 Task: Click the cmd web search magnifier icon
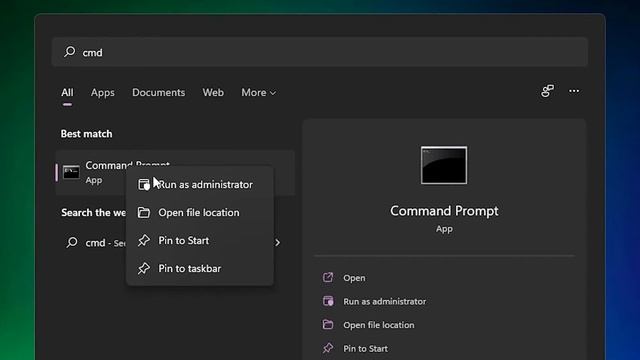tap(72, 242)
